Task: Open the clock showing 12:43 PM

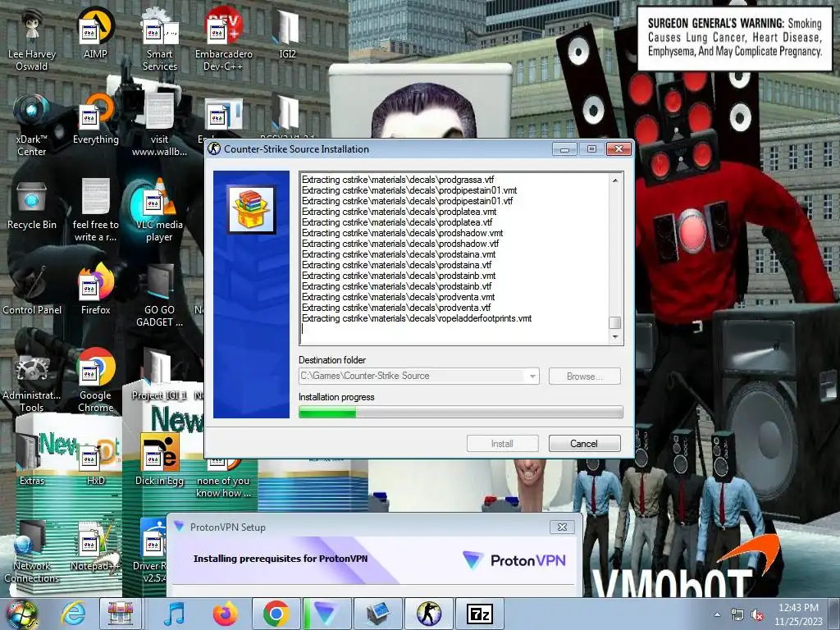Action: click(798, 614)
